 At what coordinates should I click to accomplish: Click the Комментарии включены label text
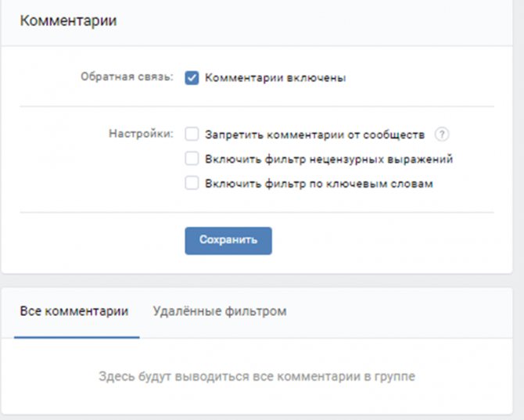(x=275, y=78)
